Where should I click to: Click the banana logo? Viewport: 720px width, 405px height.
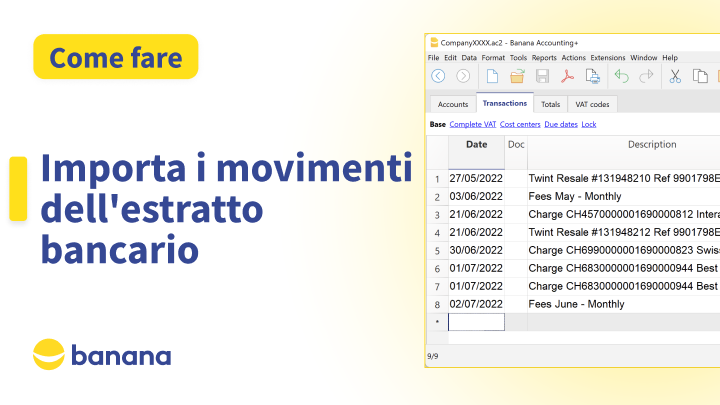[102, 354]
